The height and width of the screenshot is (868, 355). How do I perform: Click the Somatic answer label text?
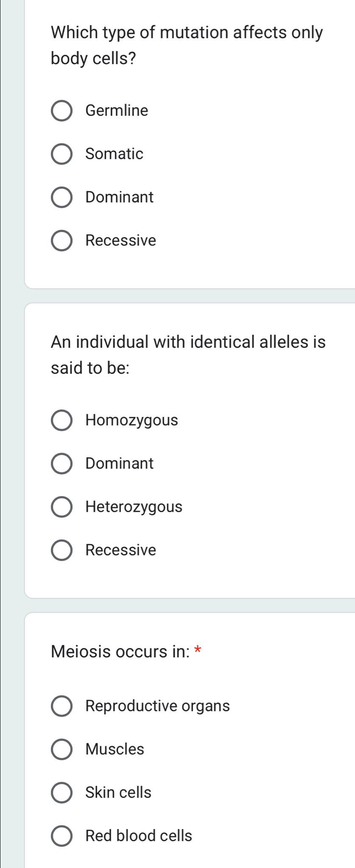pos(113,155)
